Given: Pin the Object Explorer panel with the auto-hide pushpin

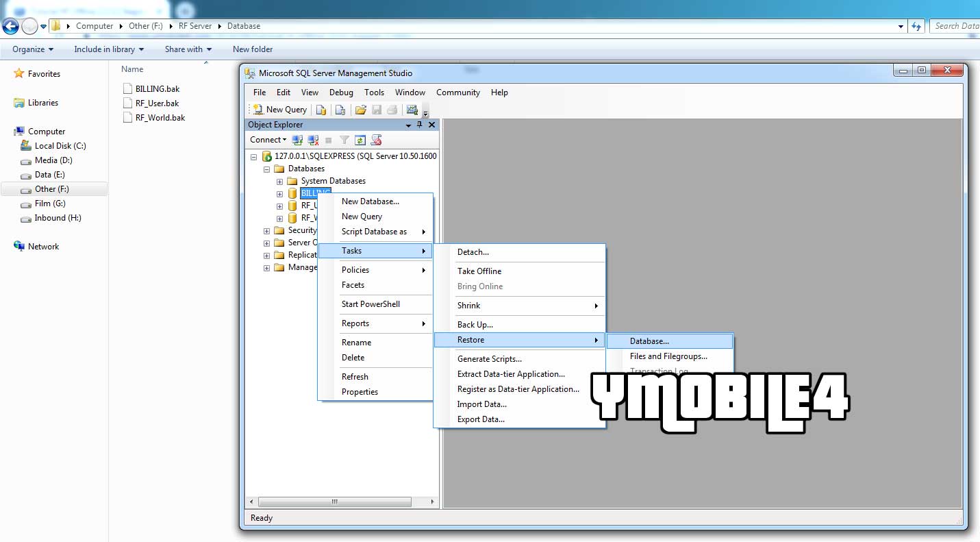Looking at the screenshot, I should tap(420, 125).
